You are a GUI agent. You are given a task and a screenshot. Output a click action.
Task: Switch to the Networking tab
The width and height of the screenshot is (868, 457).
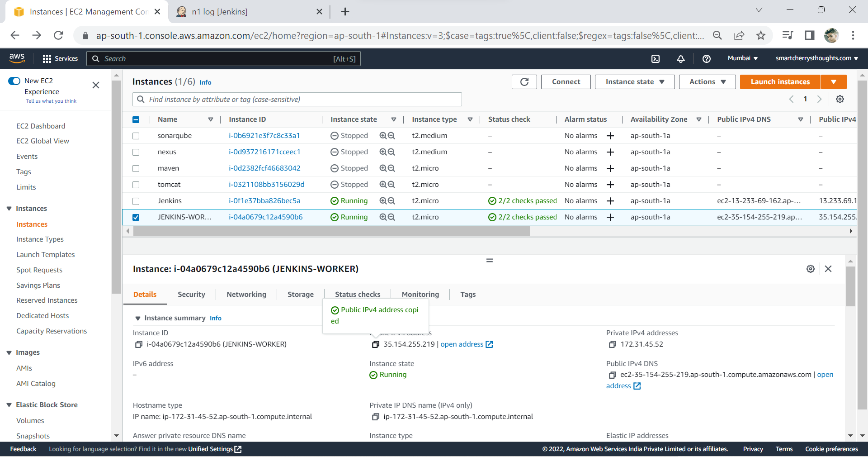click(246, 295)
